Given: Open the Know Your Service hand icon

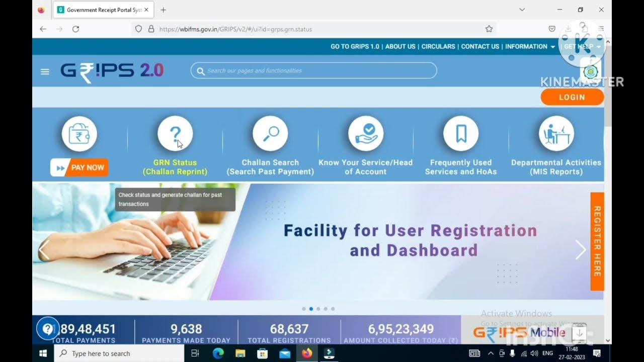Looking at the screenshot, I should coord(366,134).
